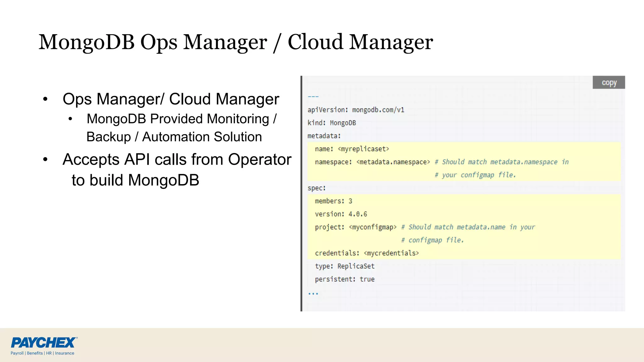
Task: Click the 'persistent: true' line
Action: [345, 279]
